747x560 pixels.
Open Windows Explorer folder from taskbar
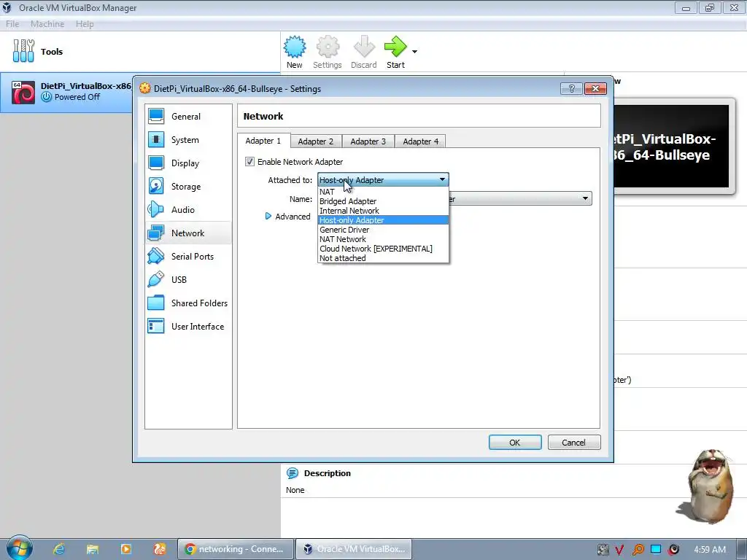coord(93,549)
